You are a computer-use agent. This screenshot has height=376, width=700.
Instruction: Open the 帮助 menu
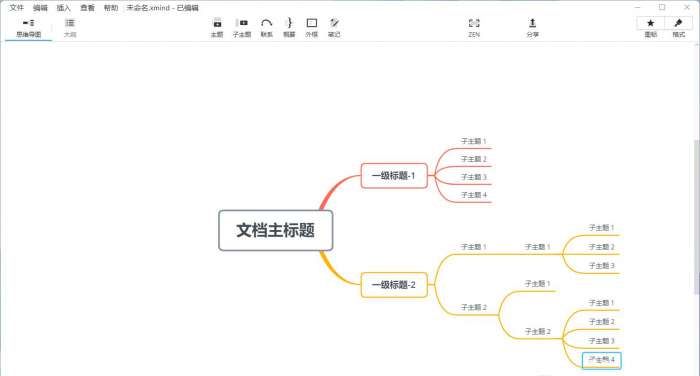[x=111, y=8]
